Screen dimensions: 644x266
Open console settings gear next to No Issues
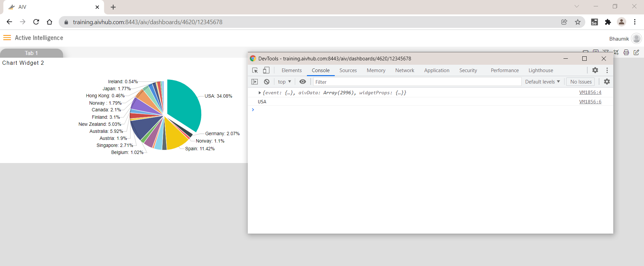tap(607, 82)
